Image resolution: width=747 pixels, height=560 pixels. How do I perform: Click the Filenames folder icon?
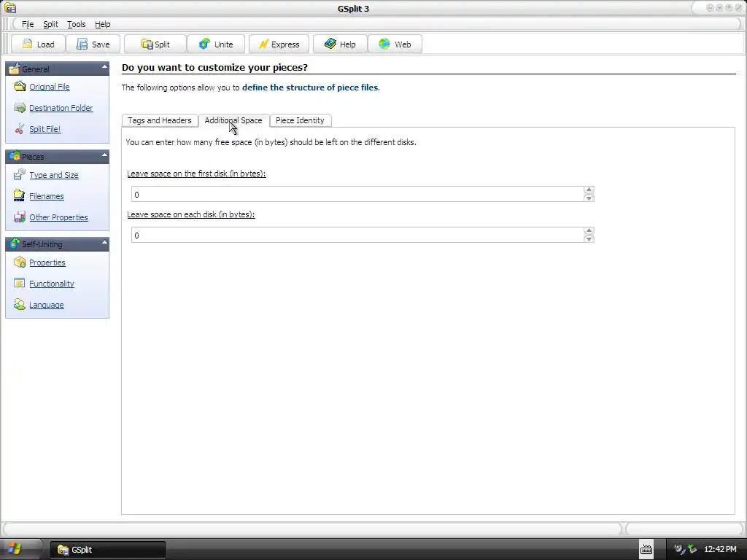pyautogui.click(x=20, y=195)
